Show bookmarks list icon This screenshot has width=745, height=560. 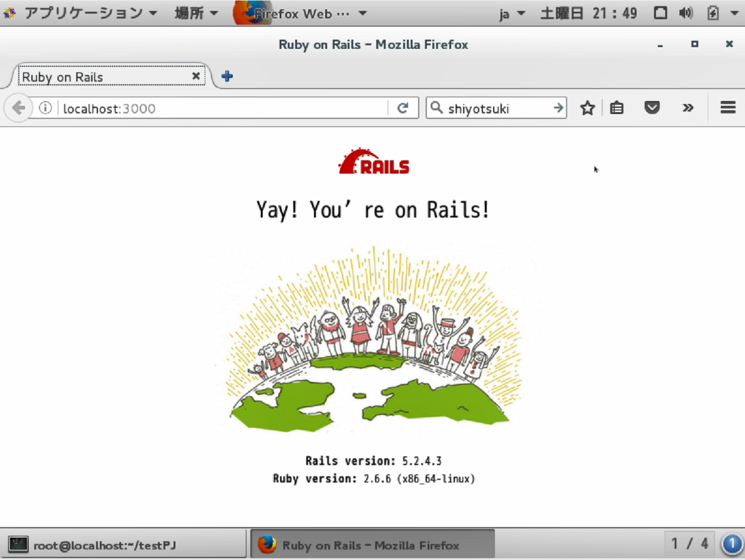616,108
